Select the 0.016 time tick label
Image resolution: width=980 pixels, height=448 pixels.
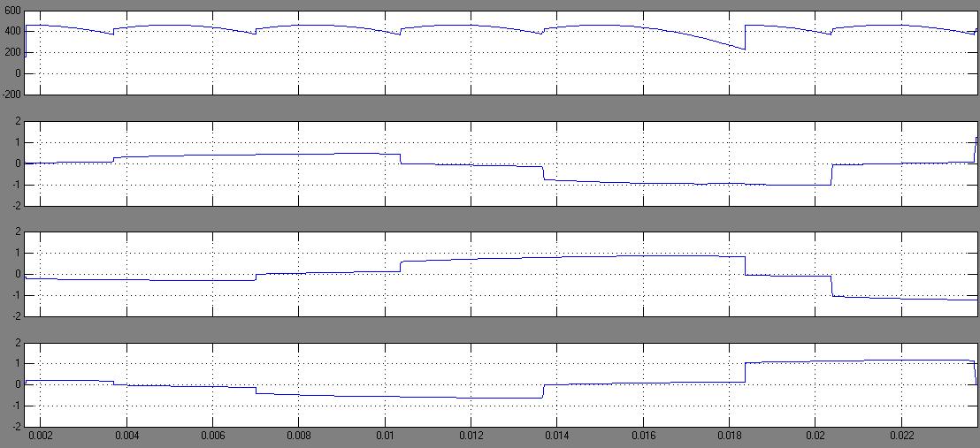coord(643,435)
